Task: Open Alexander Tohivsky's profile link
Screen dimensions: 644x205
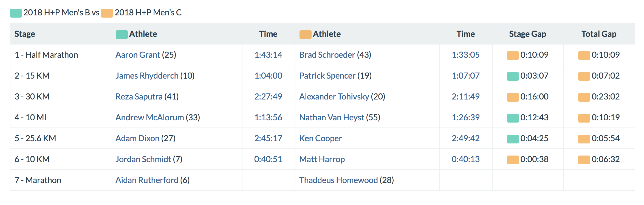Action: tap(334, 97)
